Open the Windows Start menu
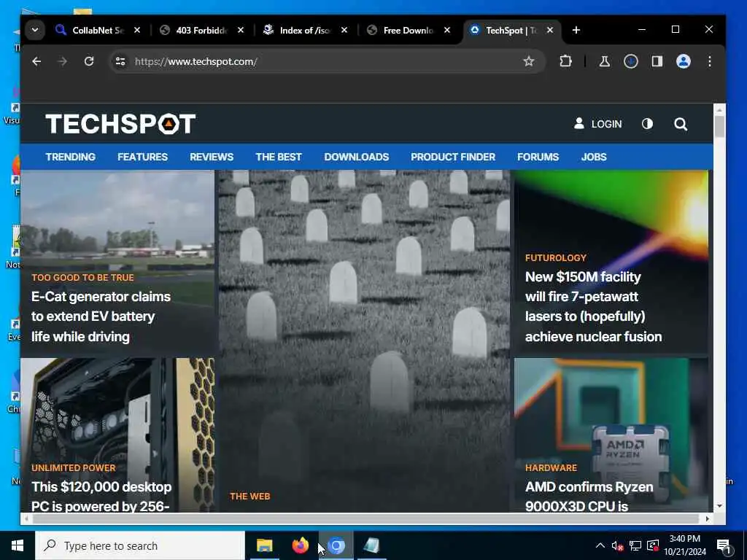747x560 pixels. click(18, 545)
